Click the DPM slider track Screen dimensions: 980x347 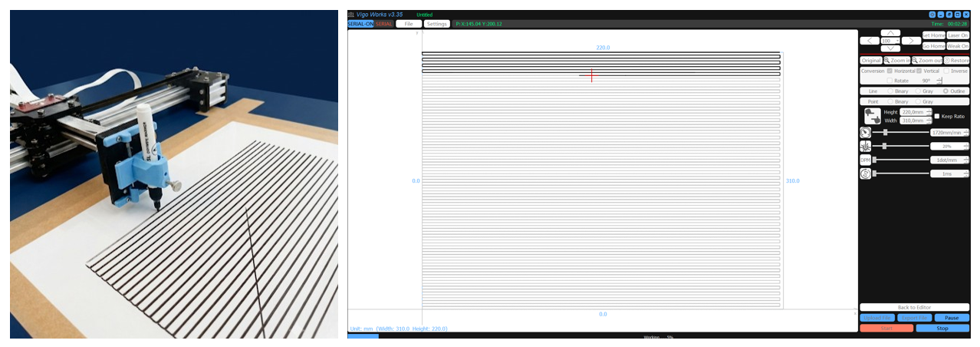point(901,160)
